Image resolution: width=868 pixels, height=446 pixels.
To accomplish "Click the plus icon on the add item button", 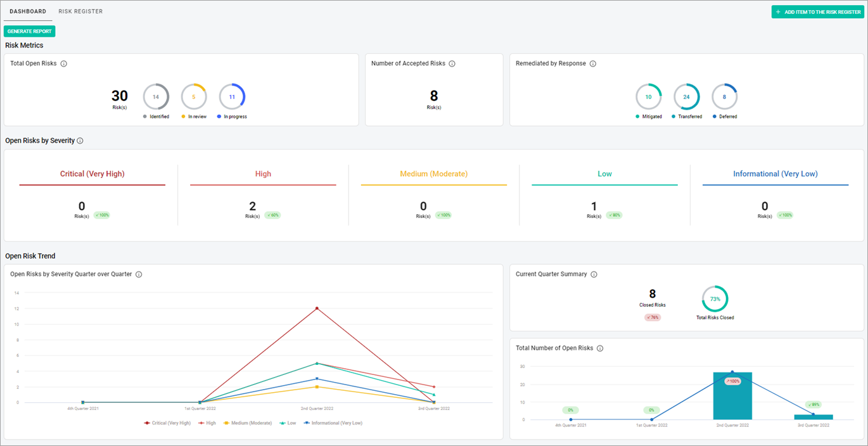I will click(778, 11).
